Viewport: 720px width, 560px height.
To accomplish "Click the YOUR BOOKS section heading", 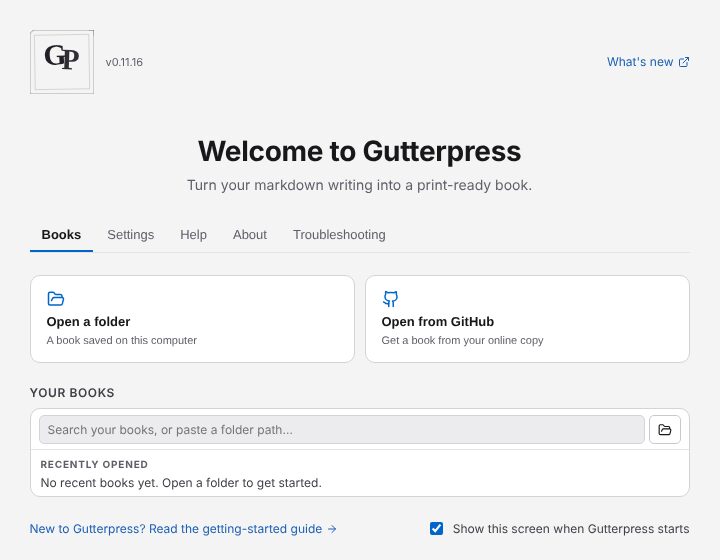I will click(72, 393).
